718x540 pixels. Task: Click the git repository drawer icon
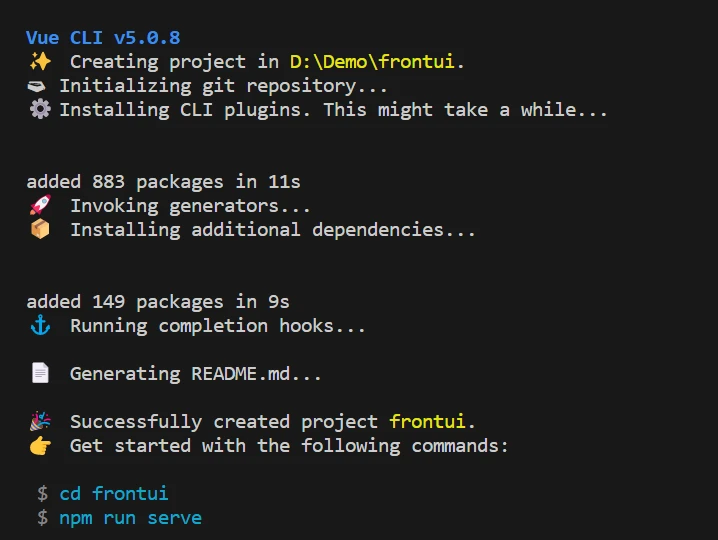click(37, 86)
